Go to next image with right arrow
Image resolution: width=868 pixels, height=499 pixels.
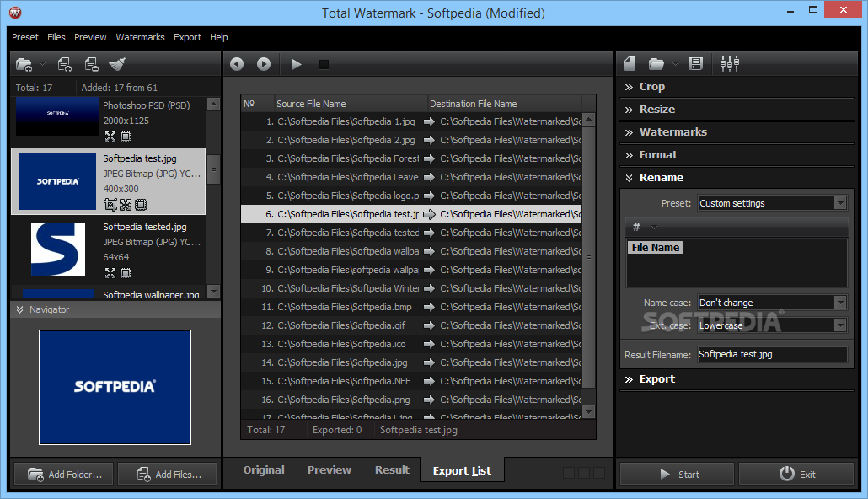pyautogui.click(x=264, y=64)
